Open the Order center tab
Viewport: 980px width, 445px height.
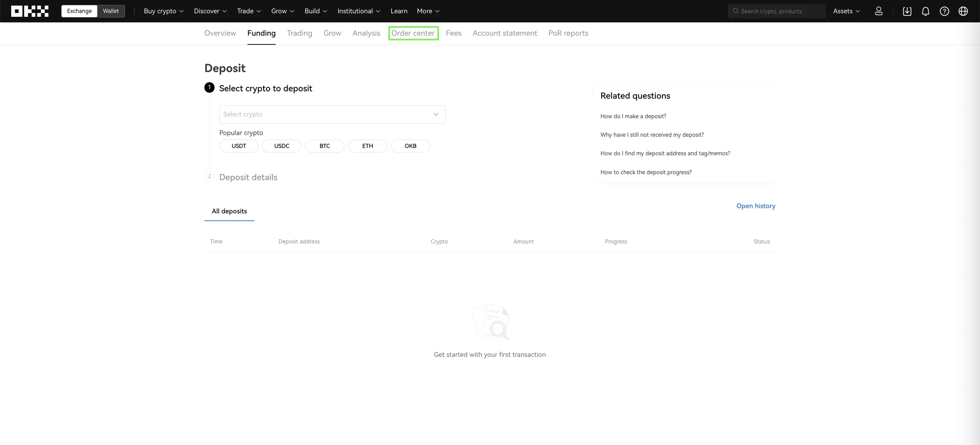click(413, 33)
